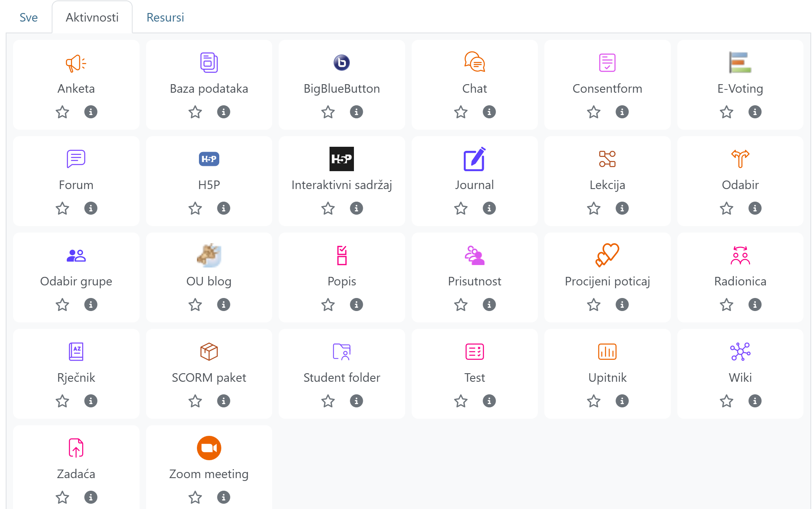Star the Forum activity as favourite
The width and height of the screenshot is (812, 509).
pos(62,208)
